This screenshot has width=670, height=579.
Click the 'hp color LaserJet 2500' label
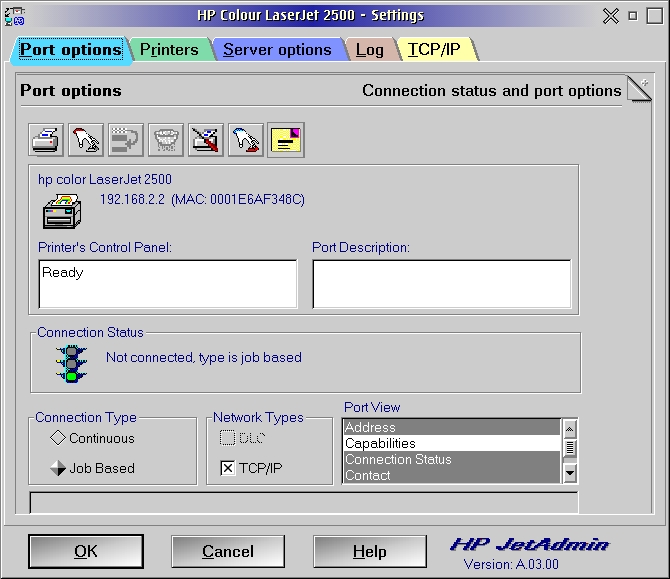[105, 179]
